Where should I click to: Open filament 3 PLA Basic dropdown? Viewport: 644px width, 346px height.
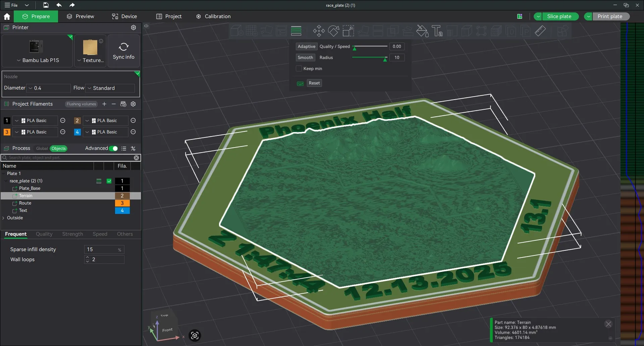click(35, 132)
